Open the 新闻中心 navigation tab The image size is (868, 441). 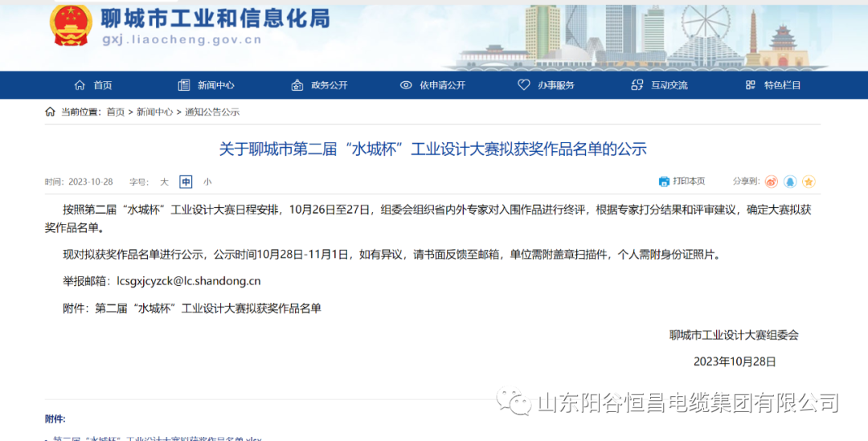tap(207, 85)
